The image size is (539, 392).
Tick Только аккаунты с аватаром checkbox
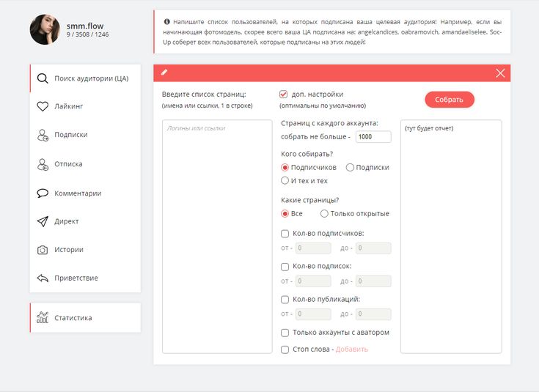(x=285, y=333)
